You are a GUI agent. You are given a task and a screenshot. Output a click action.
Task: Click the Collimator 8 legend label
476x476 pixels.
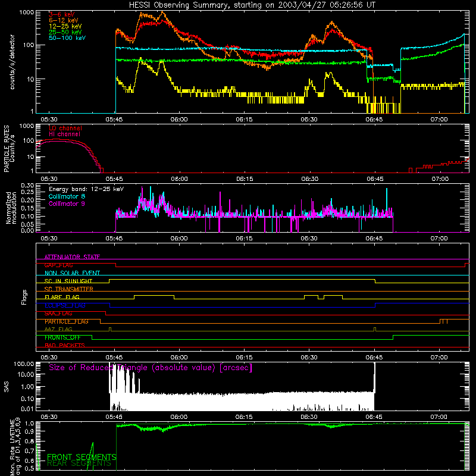click(x=67, y=196)
